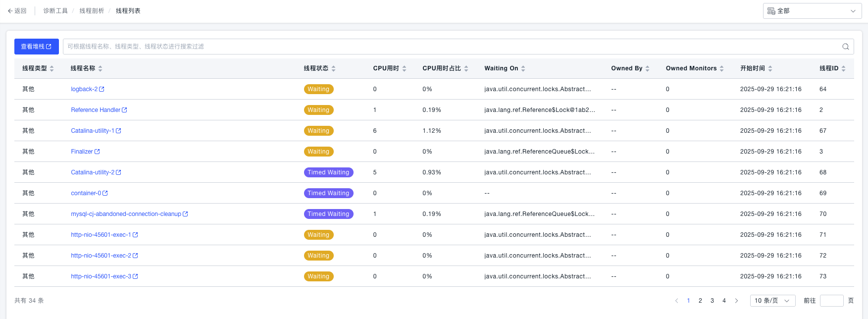Viewport: 868px width, 319px height.
Task: Click the next page arrow in pagination
Action: pos(736,301)
